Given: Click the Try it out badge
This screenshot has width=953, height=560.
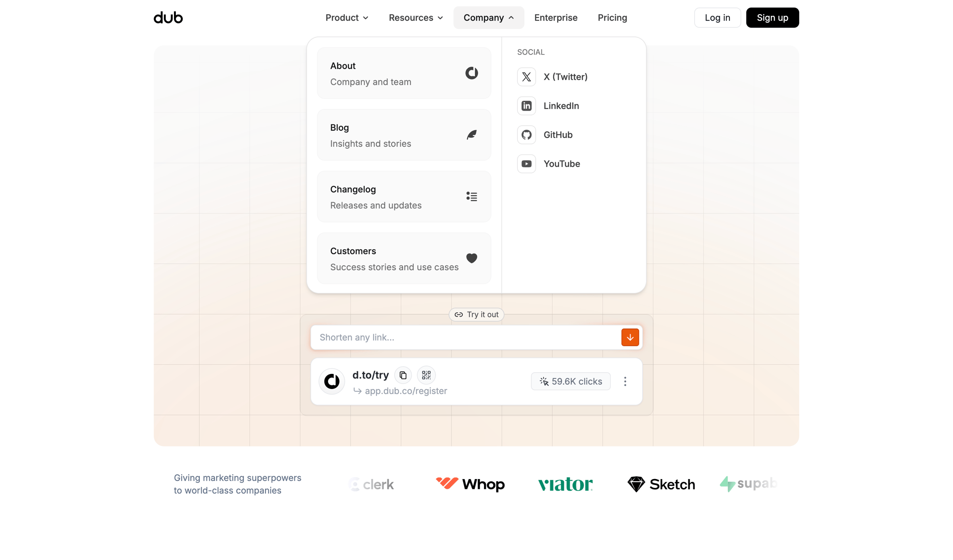Looking at the screenshot, I should tap(476, 314).
